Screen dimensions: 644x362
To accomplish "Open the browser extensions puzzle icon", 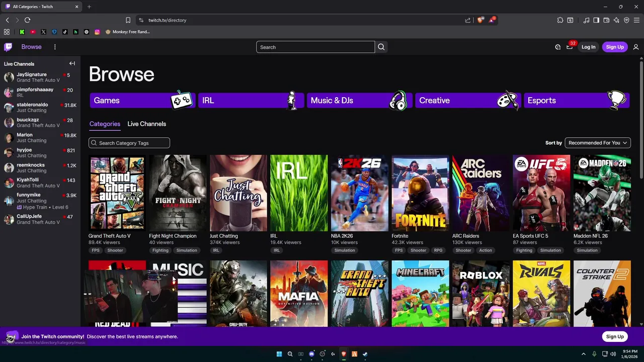I will (x=560, y=20).
